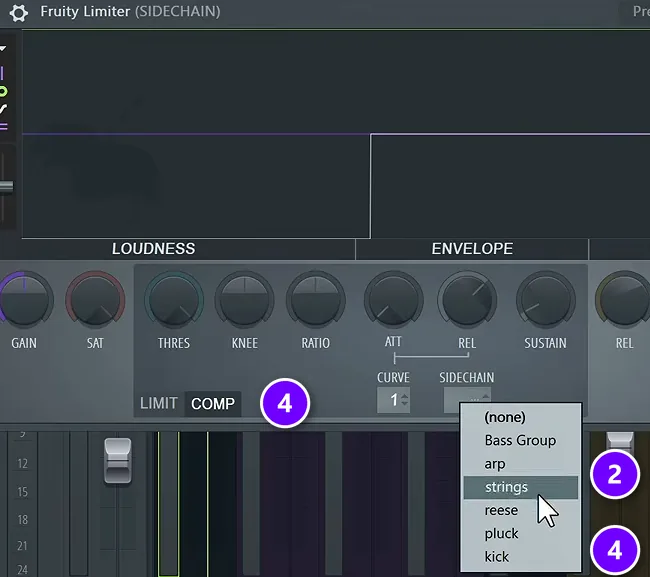Click the ATT attack knob
The height and width of the screenshot is (577, 650).
coord(394,299)
